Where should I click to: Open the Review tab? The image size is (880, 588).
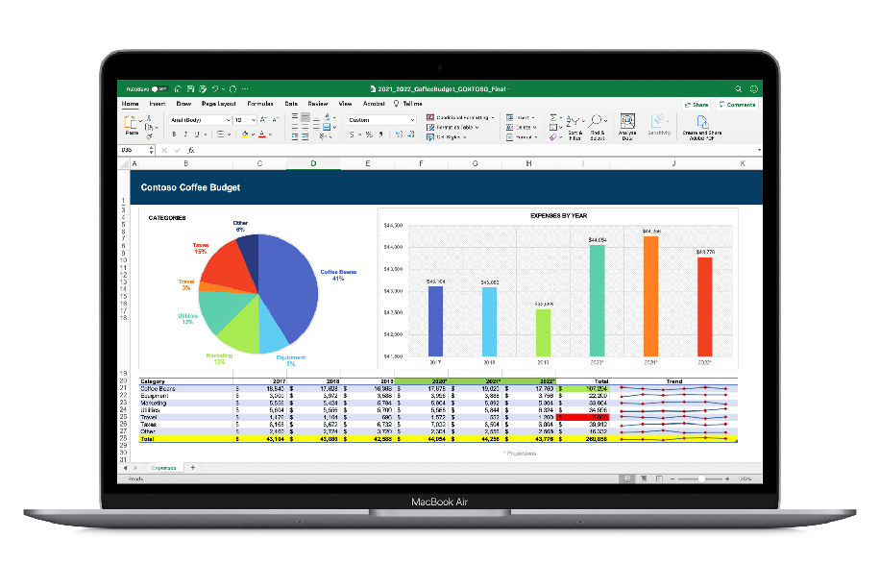click(x=318, y=104)
